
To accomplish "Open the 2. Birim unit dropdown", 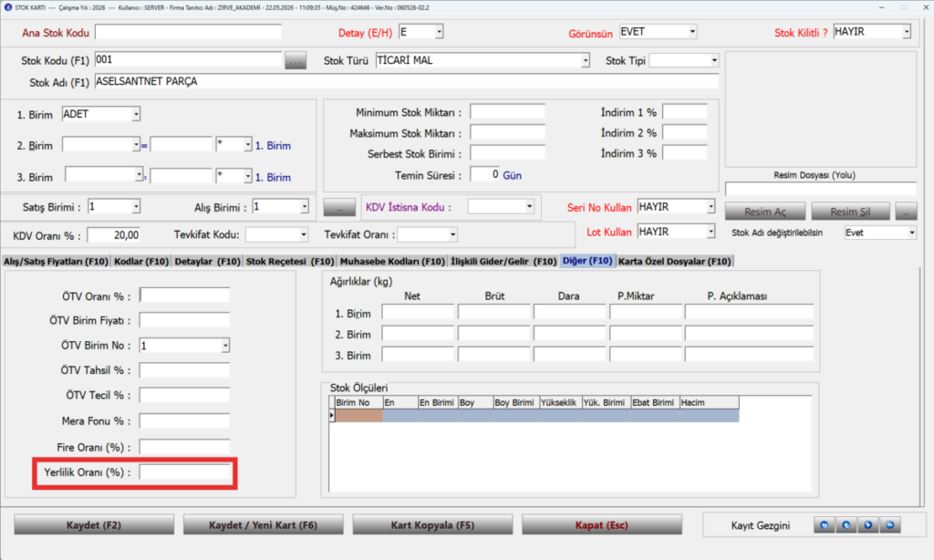I will point(137,145).
